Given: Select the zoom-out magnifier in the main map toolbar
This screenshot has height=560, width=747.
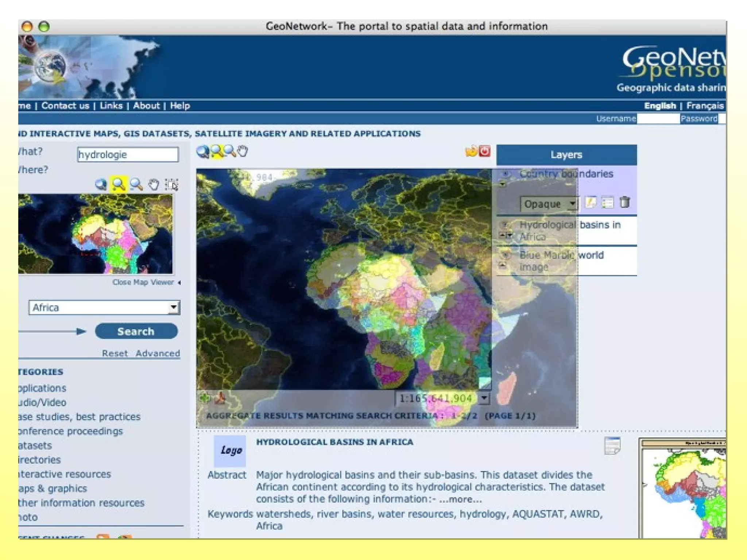Looking at the screenshot, I should tap(230, 151).
